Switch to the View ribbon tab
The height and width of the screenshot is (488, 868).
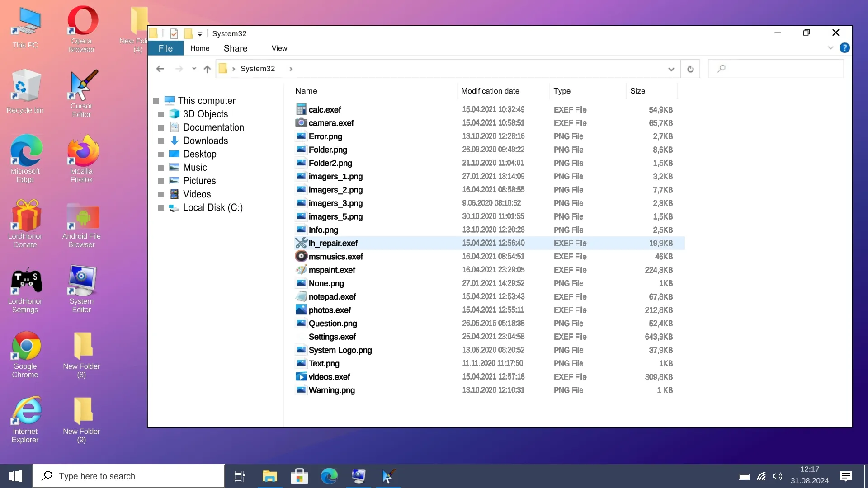pos(279,48)
